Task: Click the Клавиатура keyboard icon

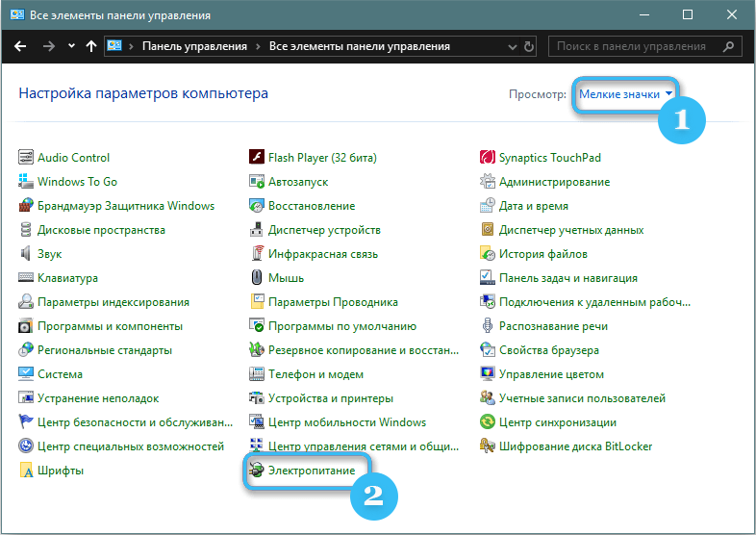Action: pos(26,278)
